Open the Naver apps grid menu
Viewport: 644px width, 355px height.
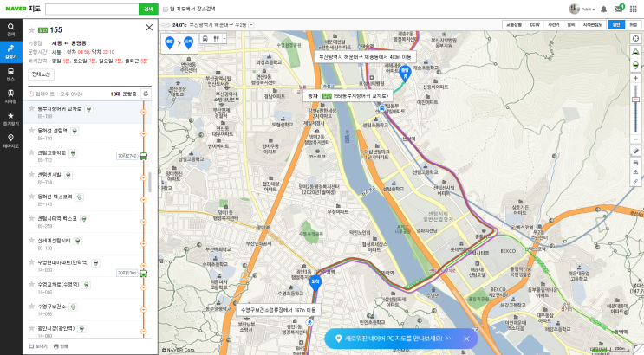point(634,9)
